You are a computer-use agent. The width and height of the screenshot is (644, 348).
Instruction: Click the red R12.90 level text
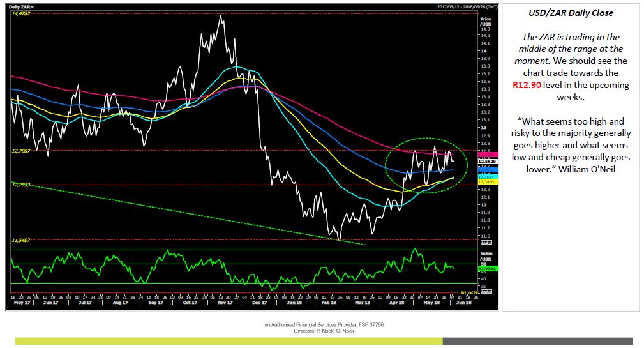pyautogui.click(x=527, y=85)
